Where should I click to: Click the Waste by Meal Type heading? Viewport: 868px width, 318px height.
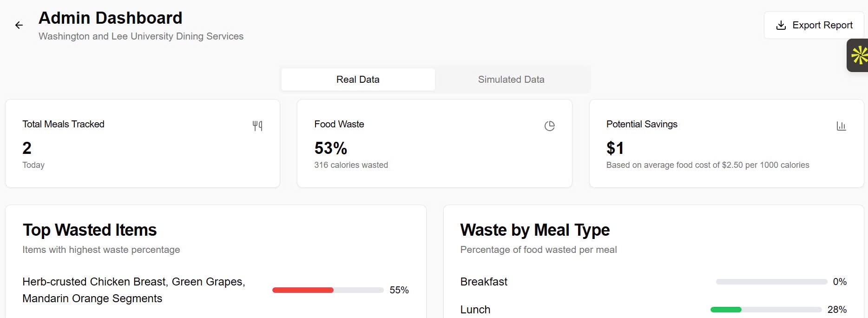coord(535,230)
